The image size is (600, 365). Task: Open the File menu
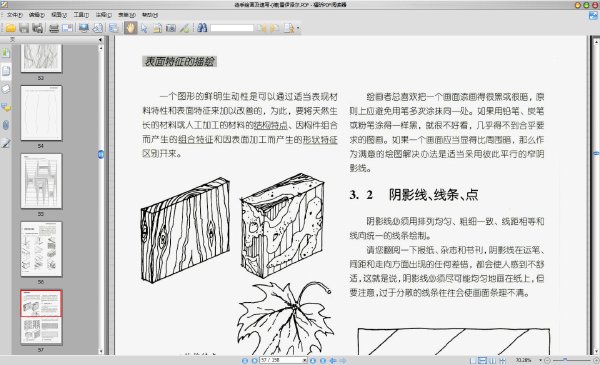pos(15,15)
